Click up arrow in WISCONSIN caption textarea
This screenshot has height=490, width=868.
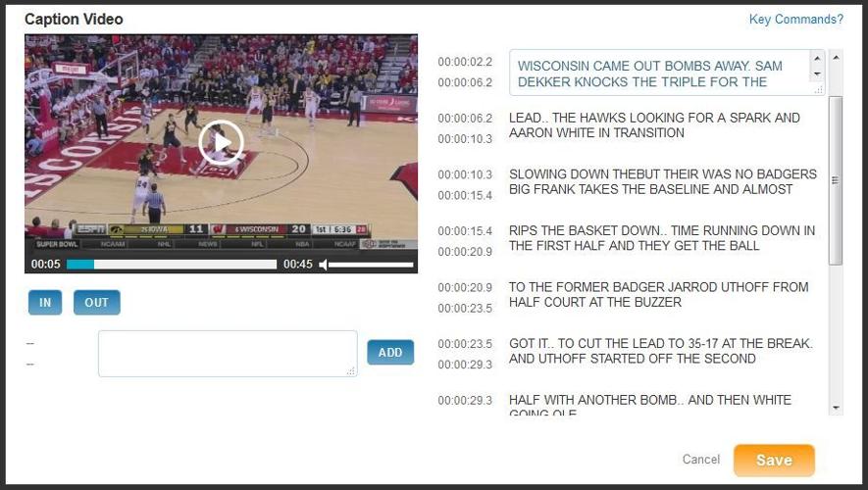click(x=817, y=58)
